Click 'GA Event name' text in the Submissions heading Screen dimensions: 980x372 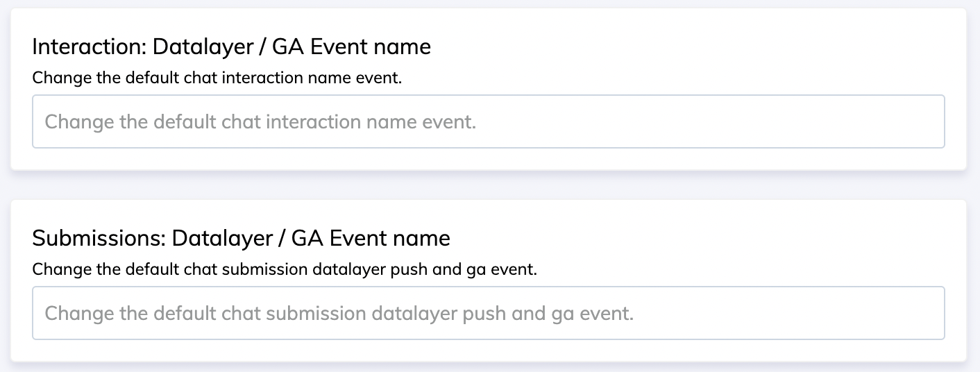tap(371, 238)
